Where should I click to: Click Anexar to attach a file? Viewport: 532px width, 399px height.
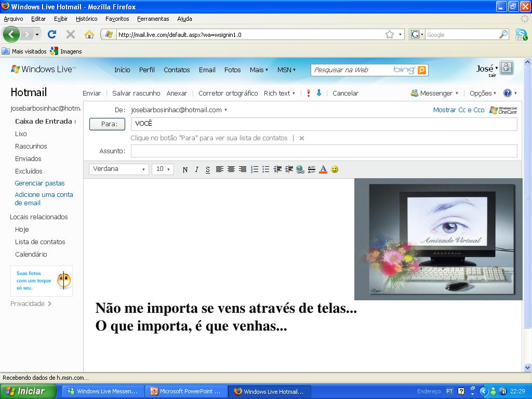tap(177, 93)
